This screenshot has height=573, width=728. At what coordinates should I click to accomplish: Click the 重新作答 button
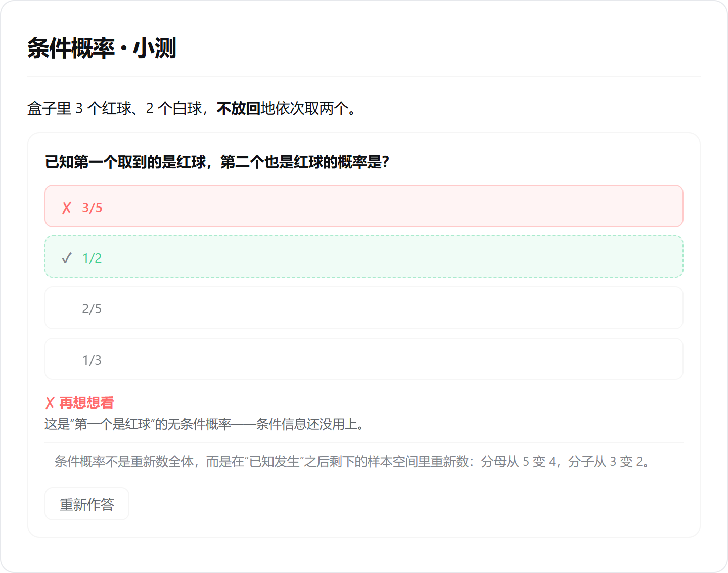click(x=87, y=504)
